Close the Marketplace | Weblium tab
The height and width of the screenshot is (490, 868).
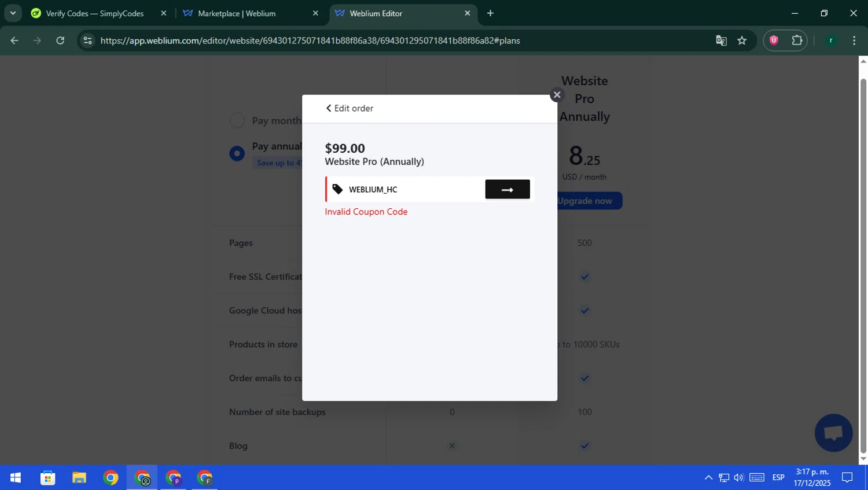(315, 13)
